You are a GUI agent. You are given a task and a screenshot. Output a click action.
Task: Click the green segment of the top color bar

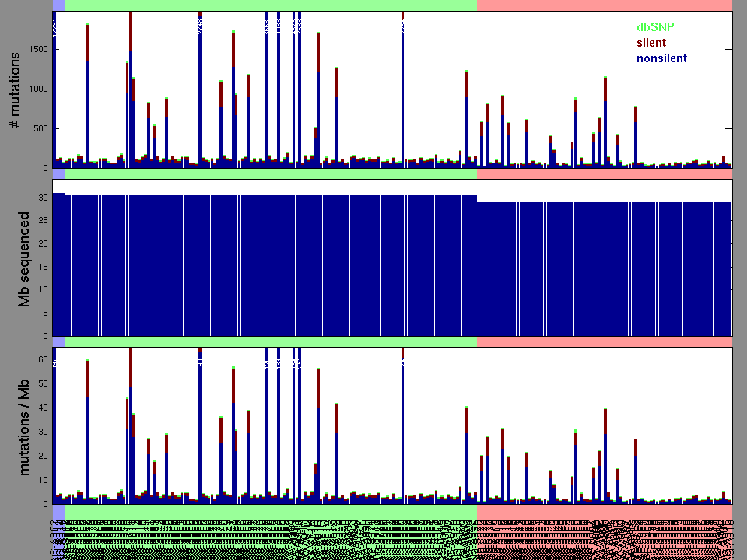point(271,5)
